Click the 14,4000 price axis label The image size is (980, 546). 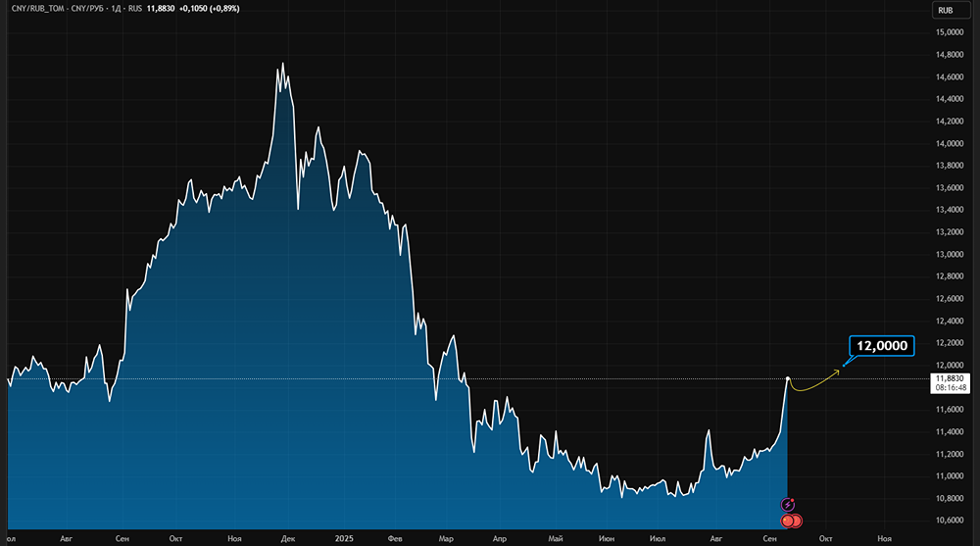[x=950, y=99]
